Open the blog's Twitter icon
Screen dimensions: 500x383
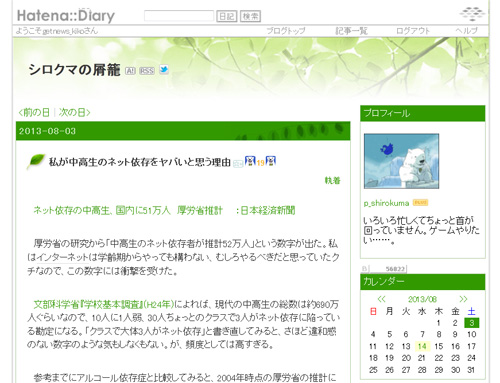click(x=164, y=70)
